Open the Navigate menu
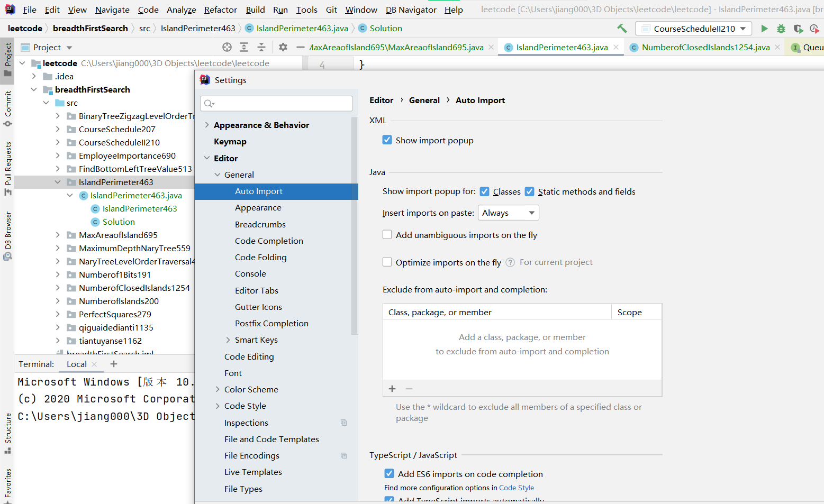 point(112,10)
